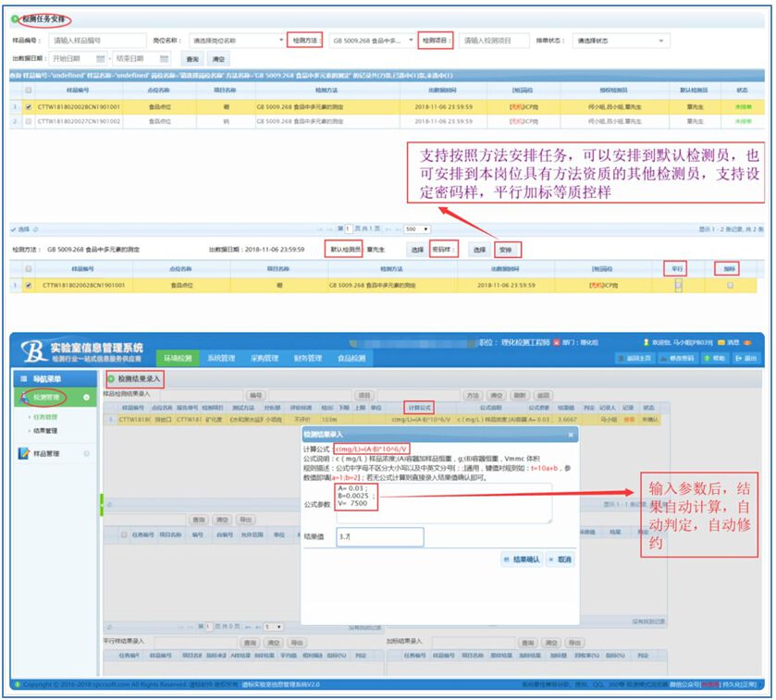Click the green 检测任务安排 header icon
This screenshot has height=700, width=776.
coord(16,18)
